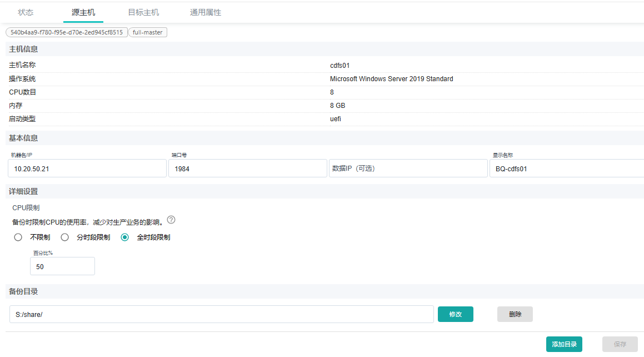Select the 全时段限制 radio button
Screen dimensions: 644x357
pos(125,237)
